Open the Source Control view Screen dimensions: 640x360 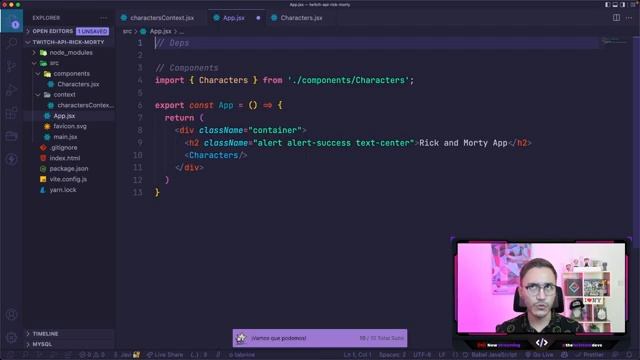(11, 66)
